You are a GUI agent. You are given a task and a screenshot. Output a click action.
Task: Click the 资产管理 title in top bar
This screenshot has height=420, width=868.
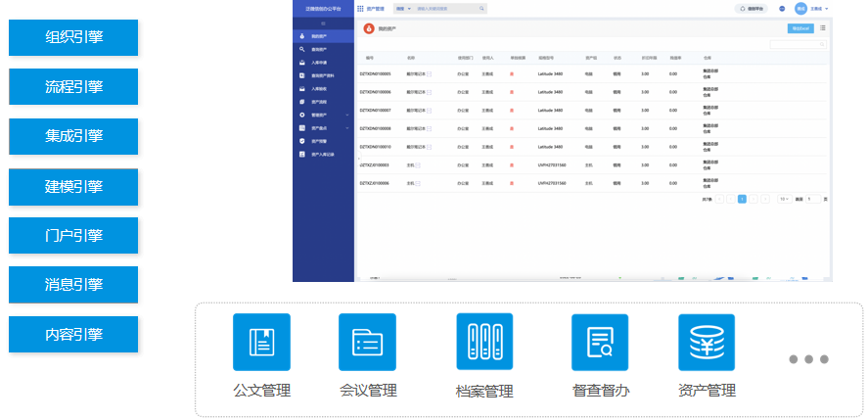click(376, 9)
